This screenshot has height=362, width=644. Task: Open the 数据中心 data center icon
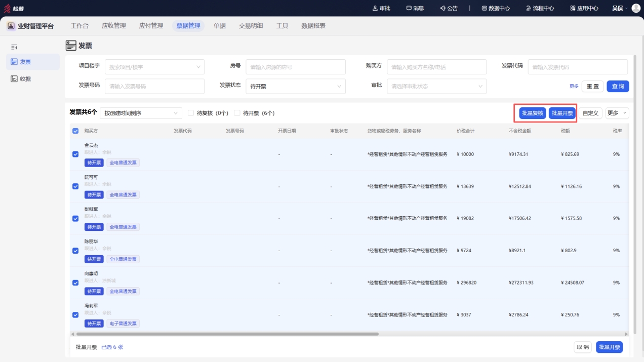tap(484, 8)
